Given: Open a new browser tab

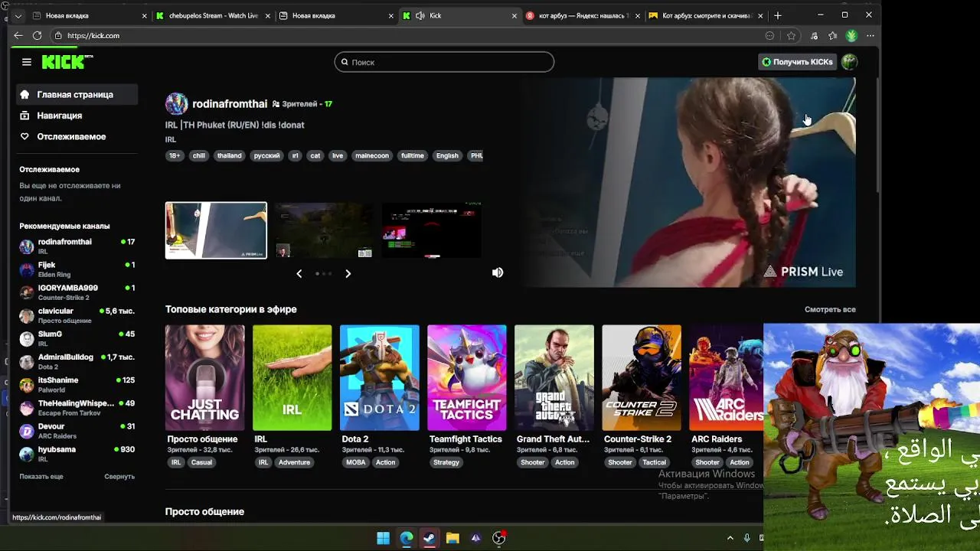Looking at the screenshot, I should coord(778,15).
